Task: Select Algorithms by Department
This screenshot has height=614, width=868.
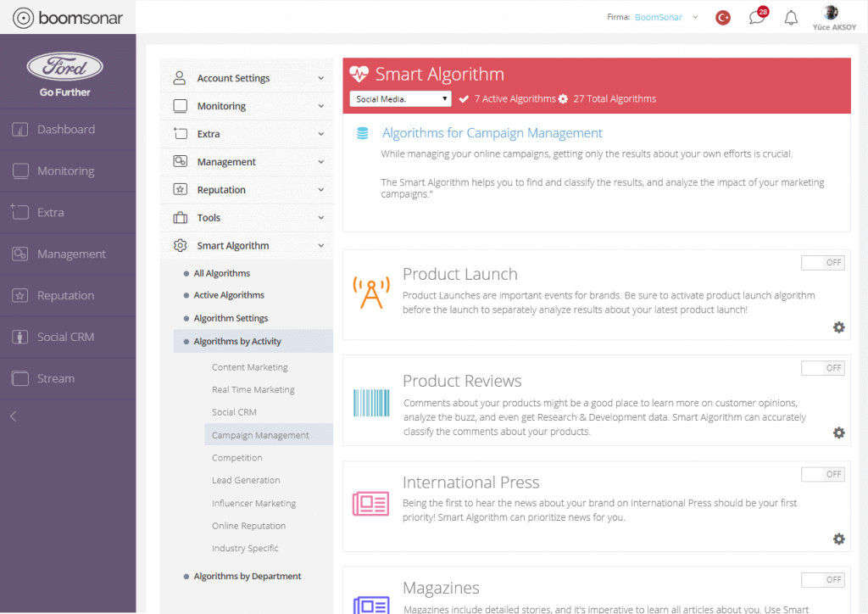Action: click(247, 577)
